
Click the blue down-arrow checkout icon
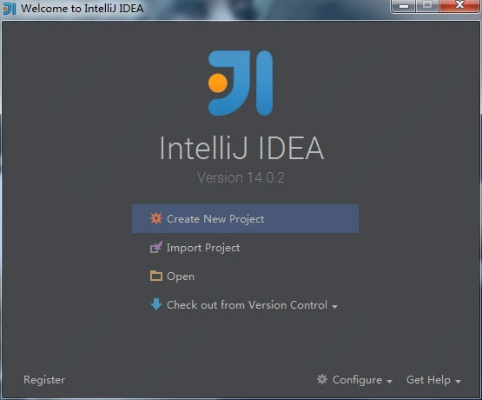[x=156, y=304]
